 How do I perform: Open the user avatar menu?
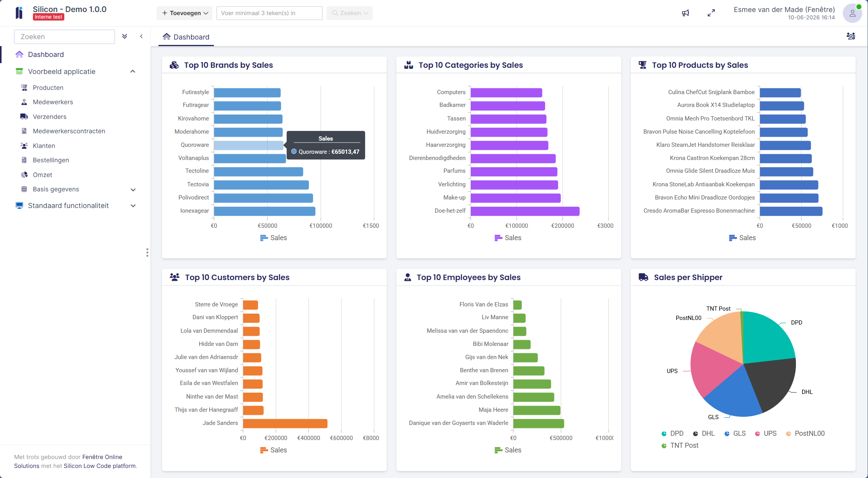coord(852,13)
